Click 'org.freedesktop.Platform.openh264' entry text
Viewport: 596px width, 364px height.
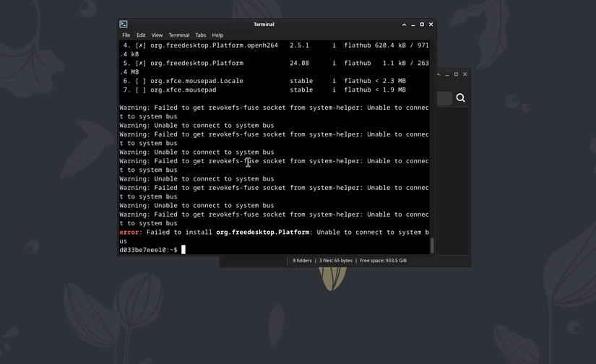214,45
